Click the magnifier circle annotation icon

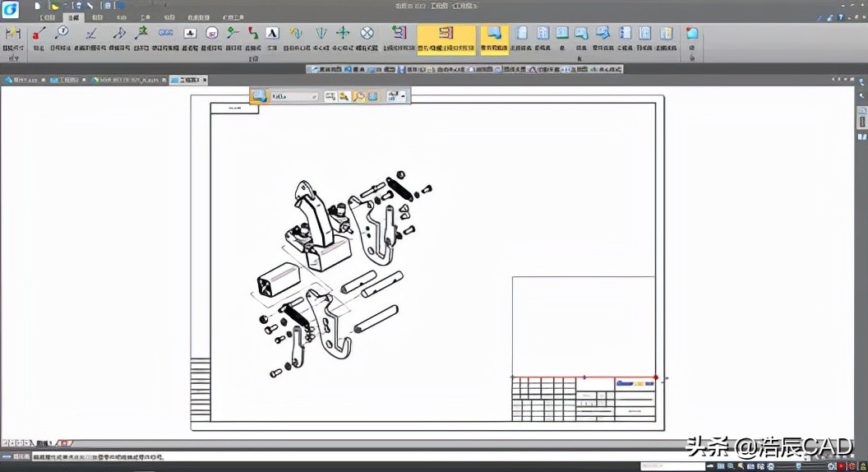[x=62, y=33]
